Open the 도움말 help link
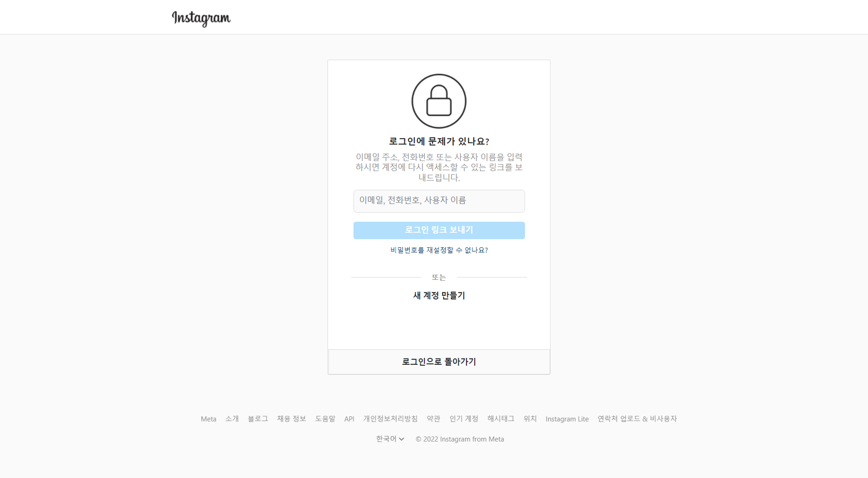 click(x=325, y=419)
